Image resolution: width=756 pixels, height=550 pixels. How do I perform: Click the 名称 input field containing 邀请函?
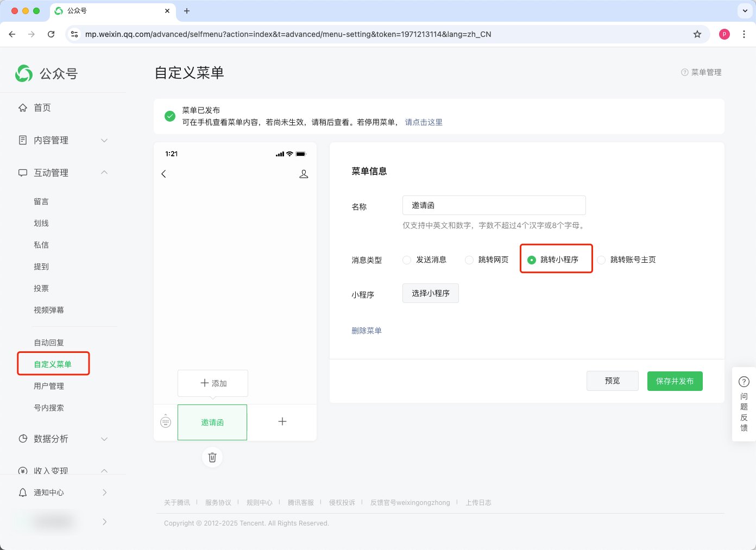pos(494,205)
